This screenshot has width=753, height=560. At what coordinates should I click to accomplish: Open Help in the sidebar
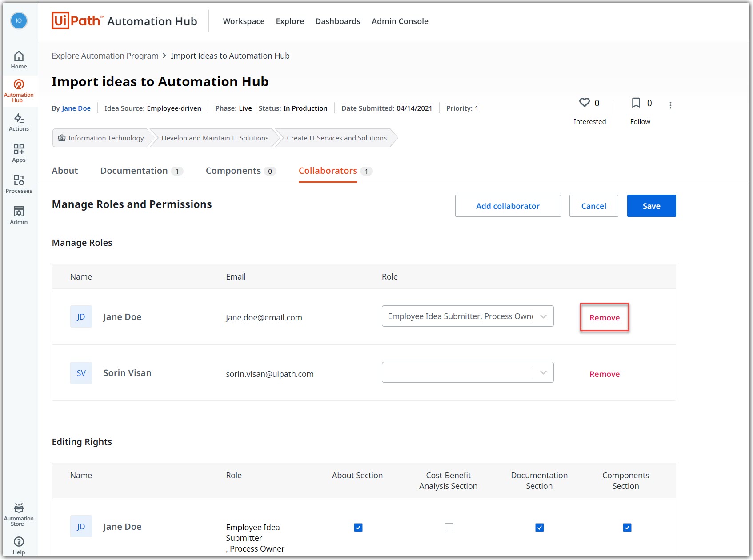(x=19, y=546)
